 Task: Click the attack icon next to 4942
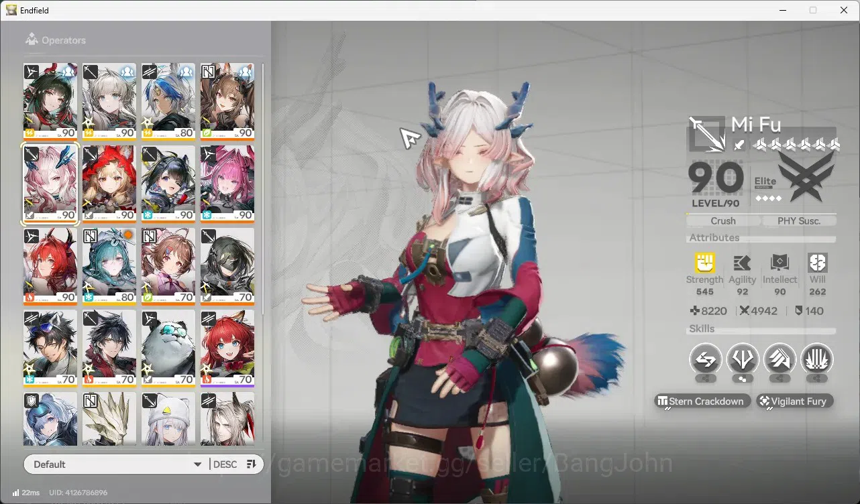pos(744,311)
